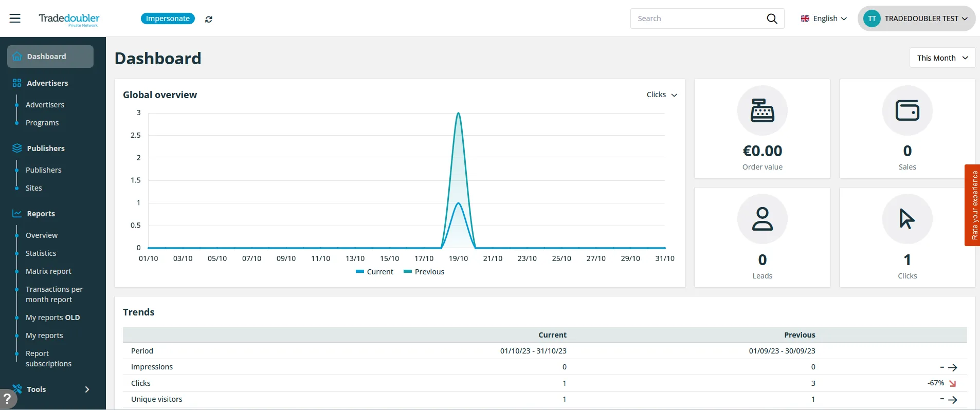
Task: Open the This Month period dropdown
Action: coord(942,58)
